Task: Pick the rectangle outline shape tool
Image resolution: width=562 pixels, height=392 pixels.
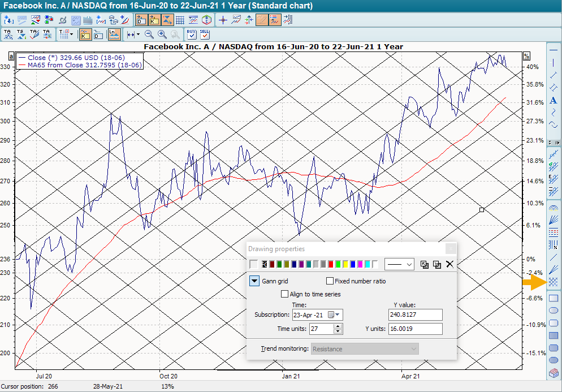Action: (x=554, y=298)
